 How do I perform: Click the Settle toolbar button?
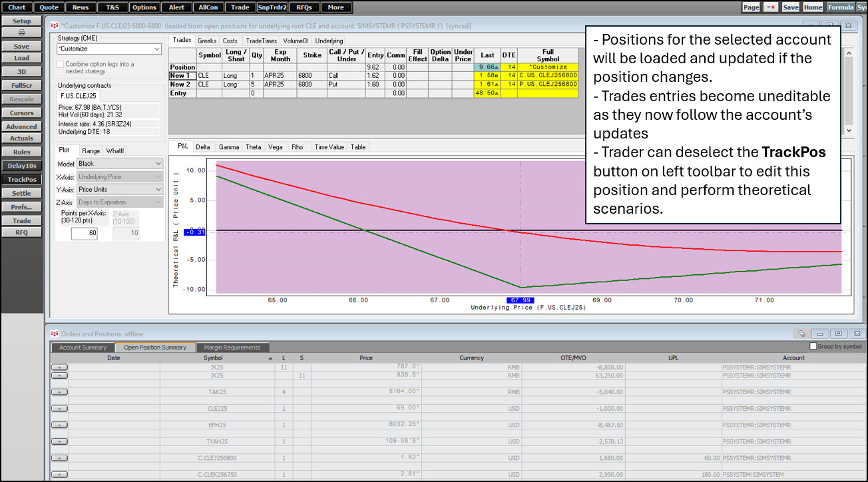[21, 193]
